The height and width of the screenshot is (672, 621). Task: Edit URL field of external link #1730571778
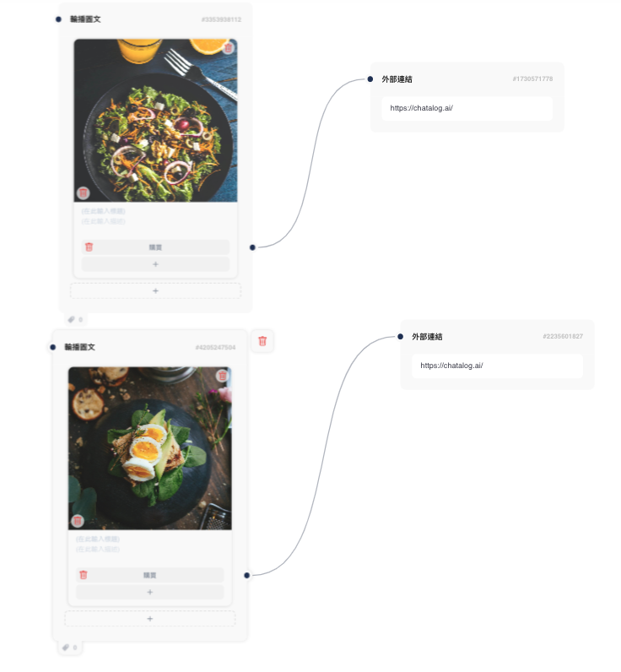click(467, 108)
